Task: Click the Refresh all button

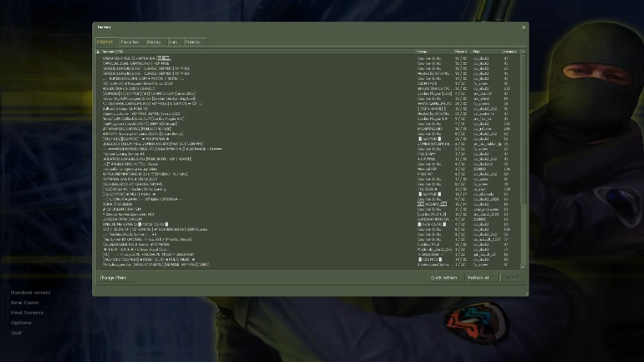Action: [x=481, y=278]
